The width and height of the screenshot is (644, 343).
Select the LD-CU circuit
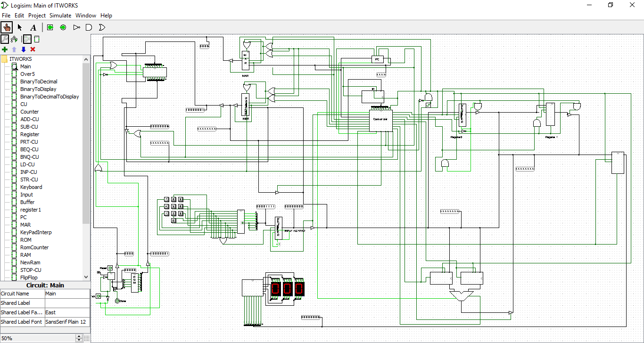27,164
